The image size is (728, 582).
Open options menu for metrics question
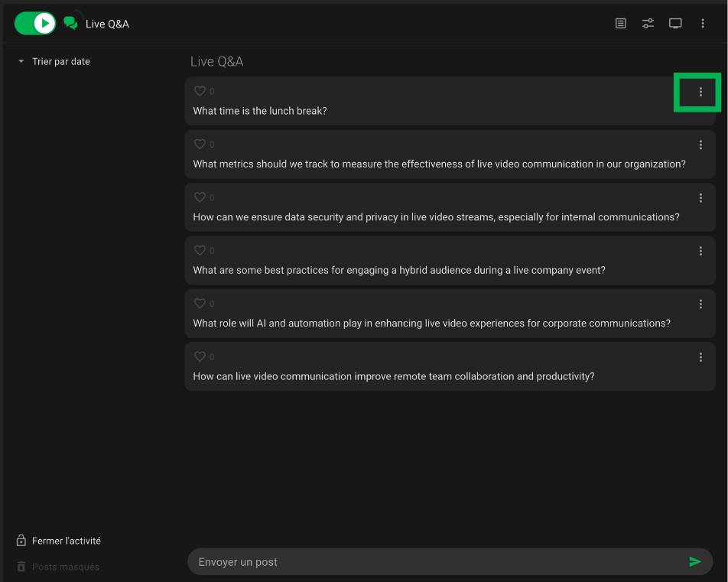700,145
